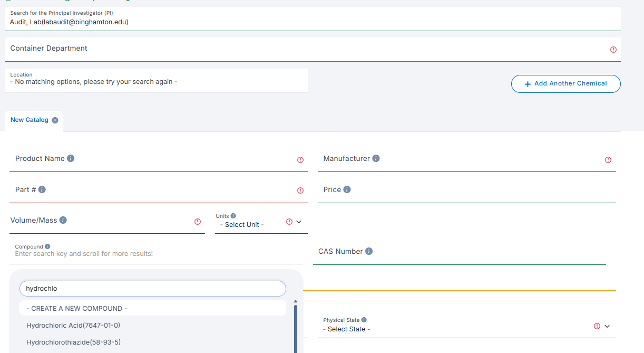This screenshot has width=644, height=353.
Task: Click the info icon beside Units label
Action: [233, 216]
